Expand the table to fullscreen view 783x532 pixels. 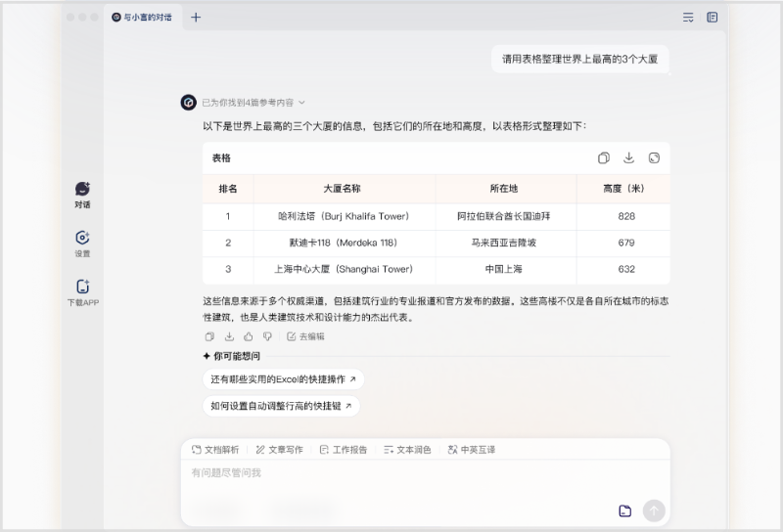point(654,158)
